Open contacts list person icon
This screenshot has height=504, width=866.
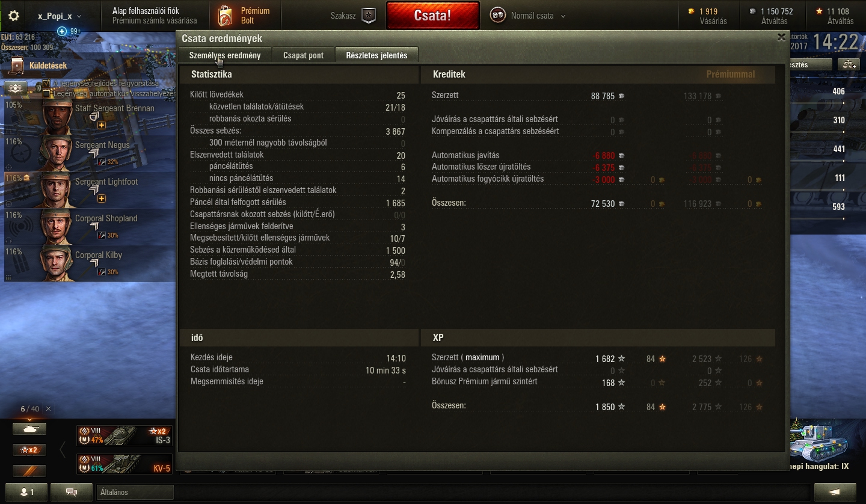25,492
